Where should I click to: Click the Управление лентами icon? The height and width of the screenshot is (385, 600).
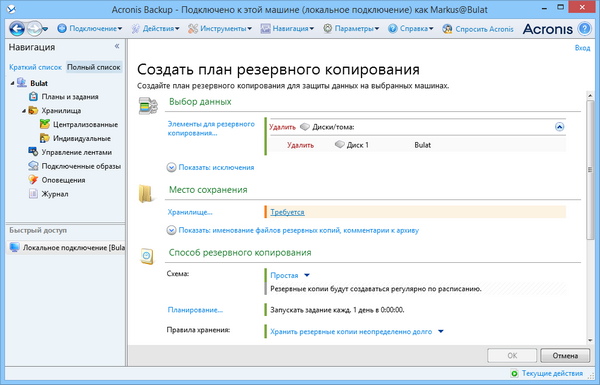pyautogui.click(x=33, y=152)
